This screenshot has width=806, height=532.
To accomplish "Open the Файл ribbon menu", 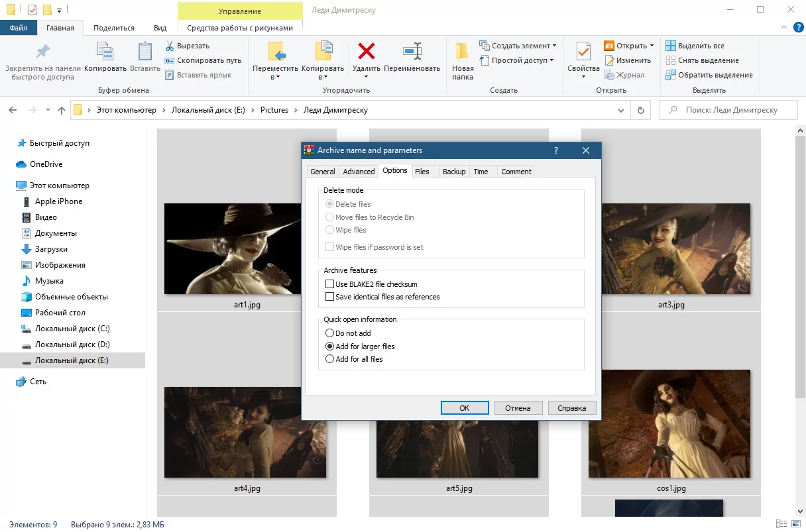I will tap(19, 28).
